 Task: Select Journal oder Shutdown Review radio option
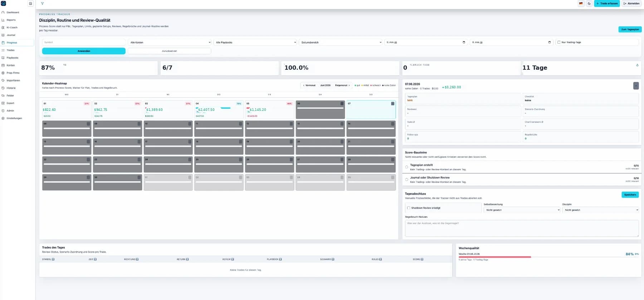407,179
